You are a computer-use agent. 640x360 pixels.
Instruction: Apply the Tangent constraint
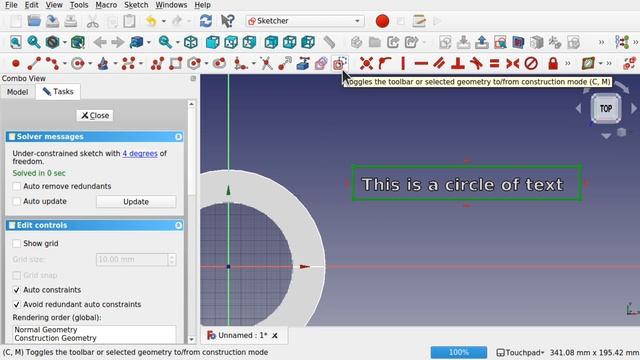[x=476, y=64]
